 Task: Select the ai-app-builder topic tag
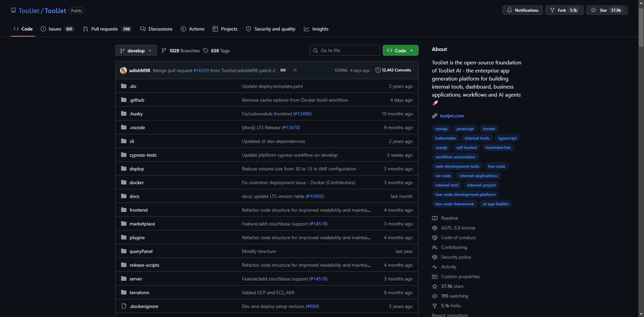496,204
